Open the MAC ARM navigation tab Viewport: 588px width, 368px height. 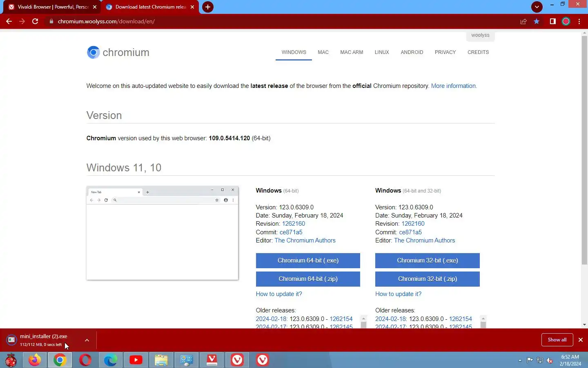352,52
